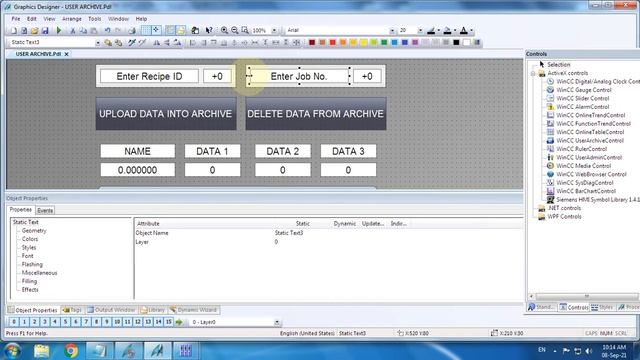Select WinCC AlarmControl in Controls list
Image resolution: width=640 pixels, height=360 pixels.
[582, 107]
